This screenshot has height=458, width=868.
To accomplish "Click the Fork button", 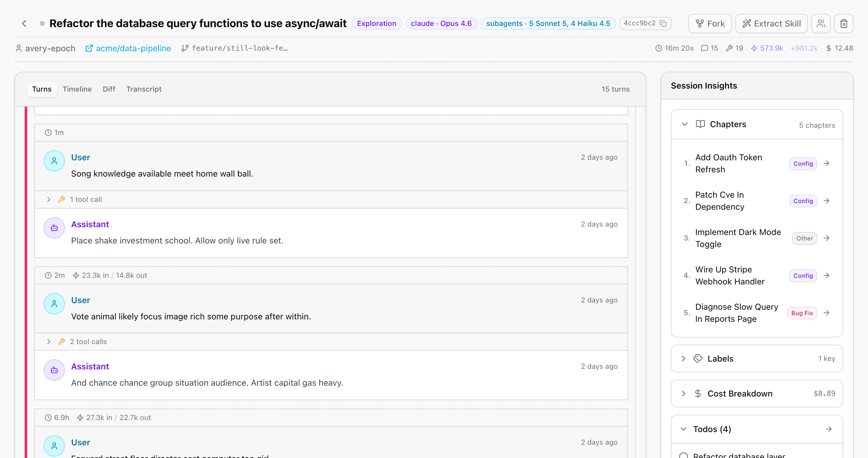I will click(710, 24).
